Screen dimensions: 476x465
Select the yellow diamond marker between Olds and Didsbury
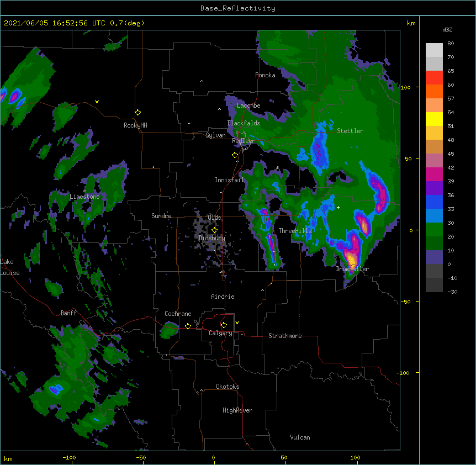pos(214,230)
